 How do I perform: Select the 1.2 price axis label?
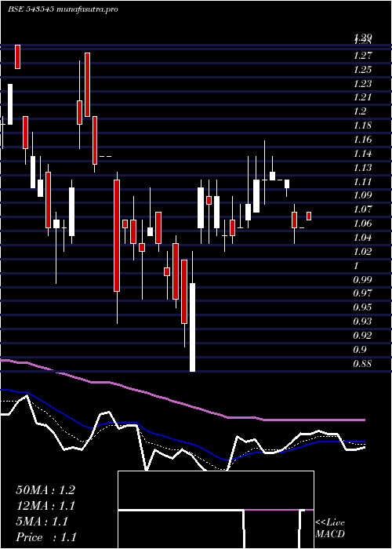tap(360, 111)
